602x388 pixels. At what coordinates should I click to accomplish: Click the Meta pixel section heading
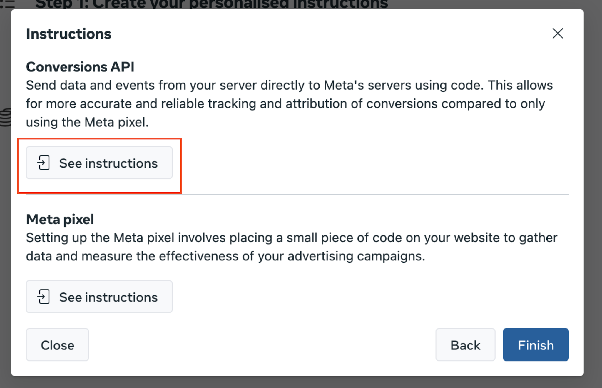[60, 219]
